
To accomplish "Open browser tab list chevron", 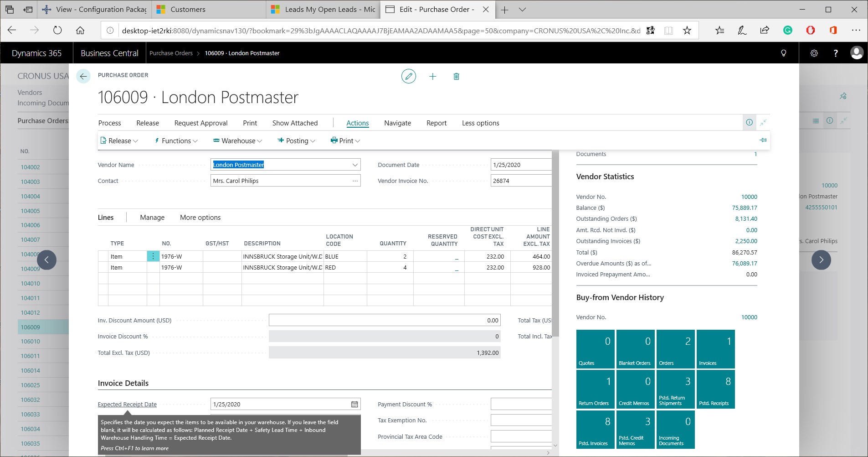I will pyautogui.click(x=523, y=10).
